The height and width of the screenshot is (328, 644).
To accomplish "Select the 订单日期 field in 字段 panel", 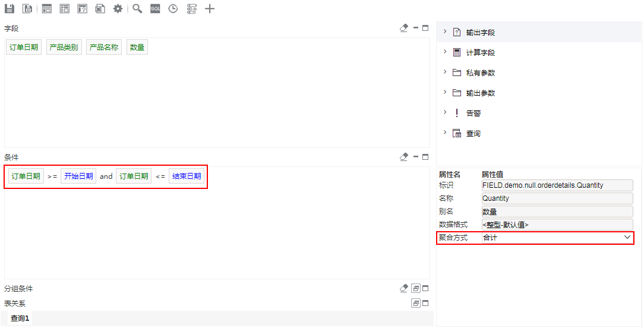I will (x=24, y=48).
